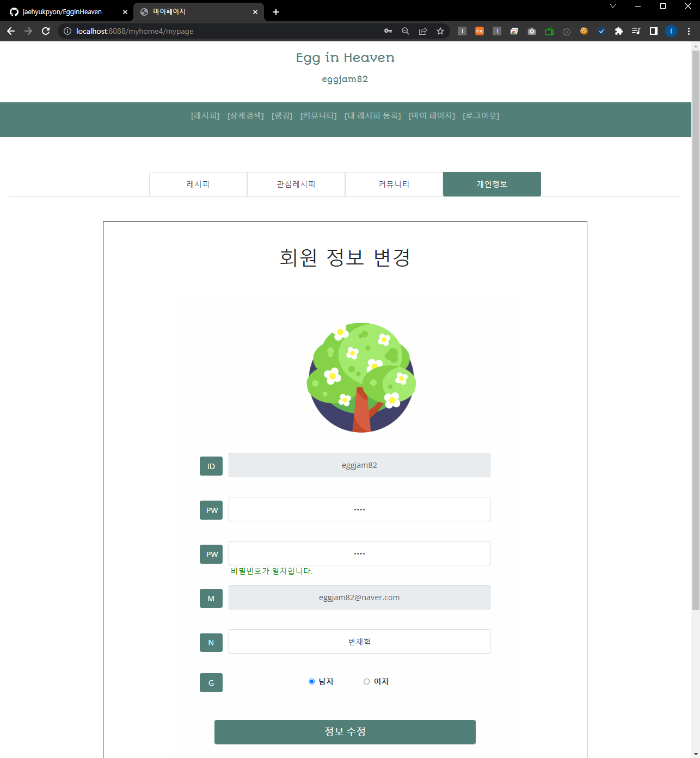Select the 남자 gender radio button
Viewport: 700px width, 758px height.
point(311,681)
